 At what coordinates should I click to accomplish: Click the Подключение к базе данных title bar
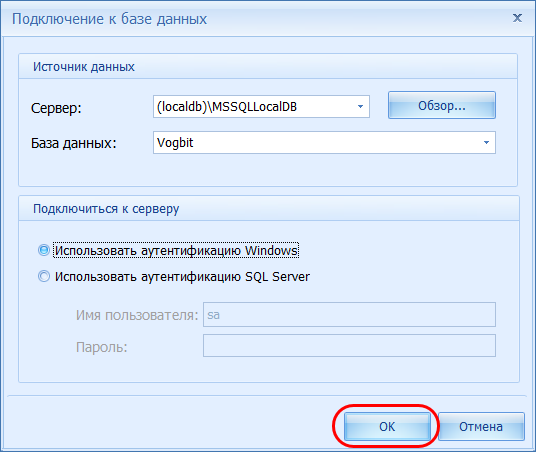click(x=109, y=19)
